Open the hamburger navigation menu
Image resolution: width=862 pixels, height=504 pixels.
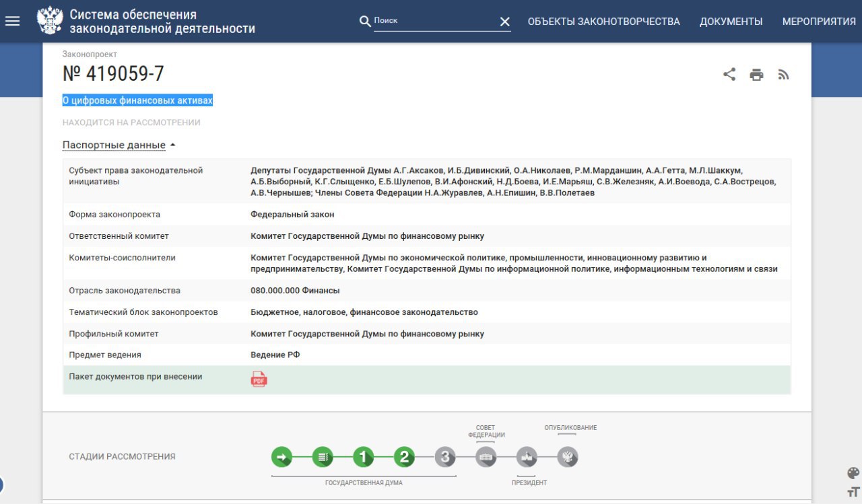[12, 21]
